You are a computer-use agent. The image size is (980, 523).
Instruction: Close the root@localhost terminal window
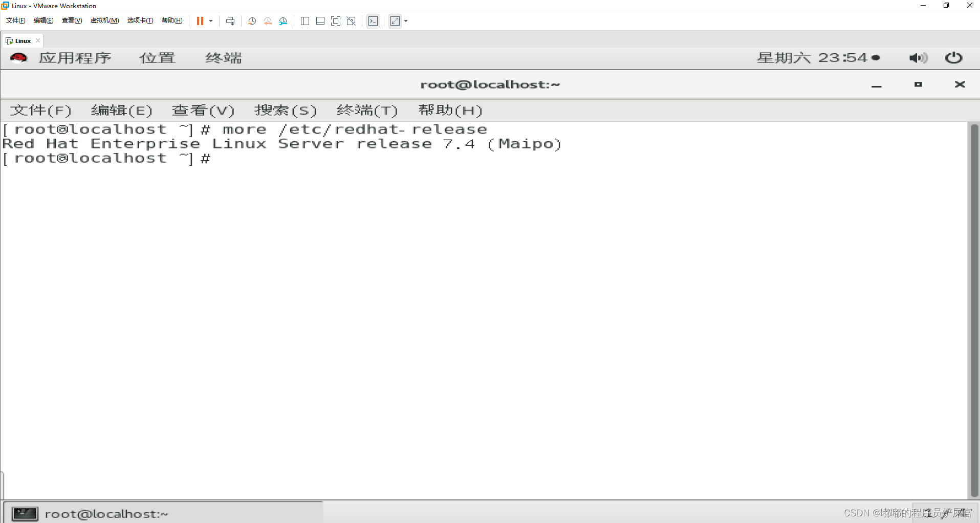[x=960, y=84]
